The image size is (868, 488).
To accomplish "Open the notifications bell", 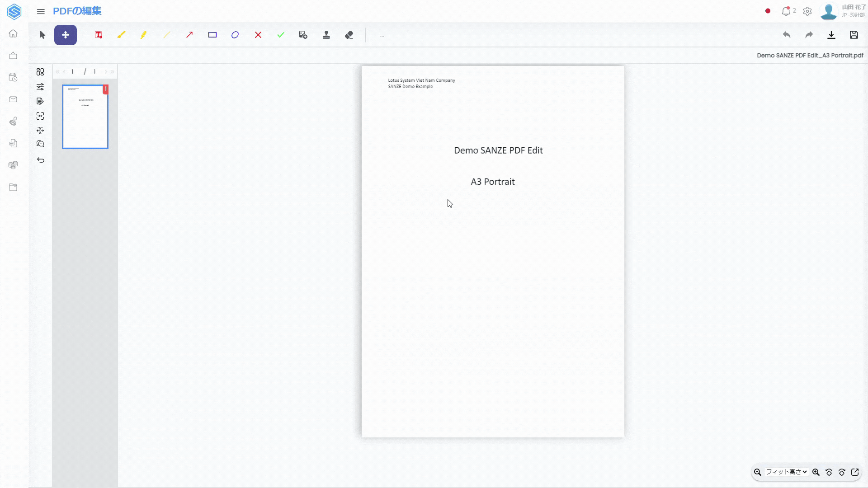I will tap(786, 11).
